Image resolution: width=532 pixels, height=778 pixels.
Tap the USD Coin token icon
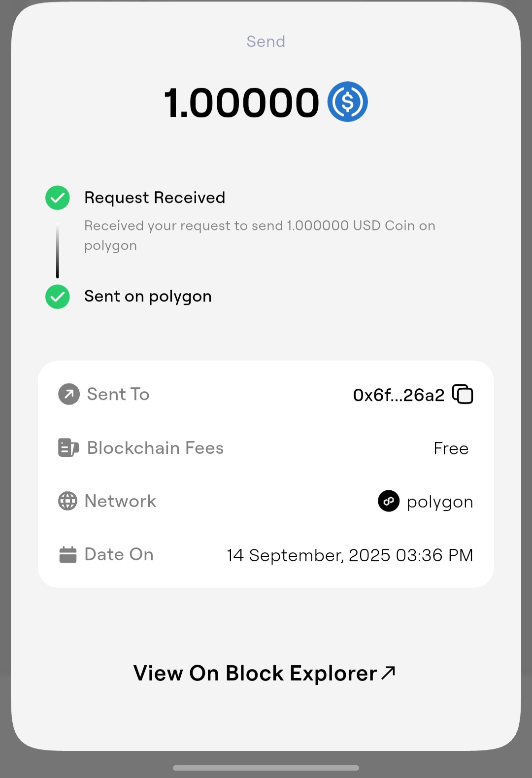(348, 102)
